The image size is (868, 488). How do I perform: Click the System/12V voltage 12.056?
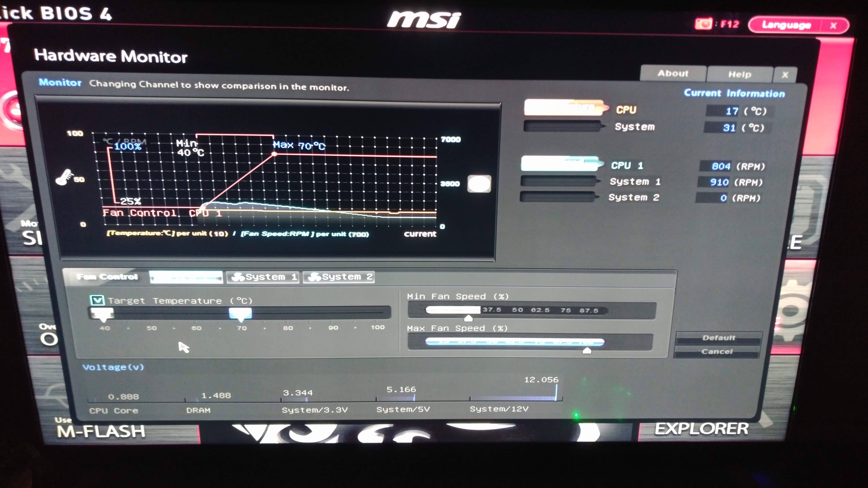[541, 380]
